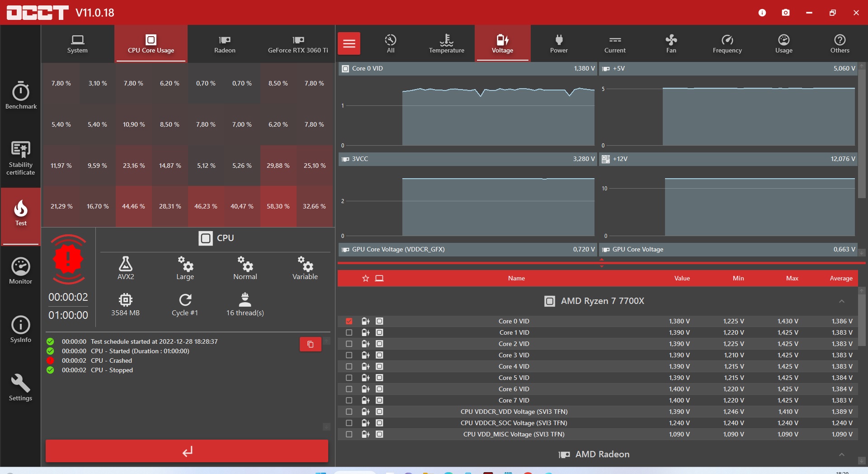Check the Core 1 VID checkbox
The image size is (868, 474).
click(349, 332)
